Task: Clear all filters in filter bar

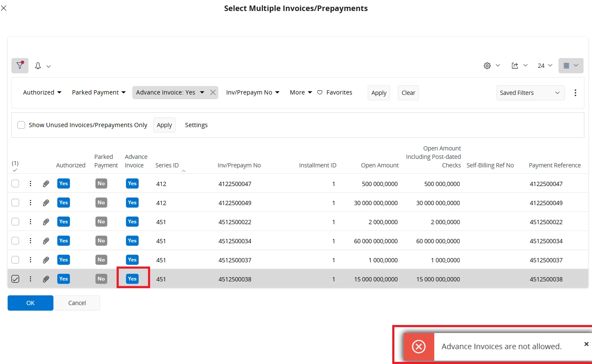Action: coord(408,93)
